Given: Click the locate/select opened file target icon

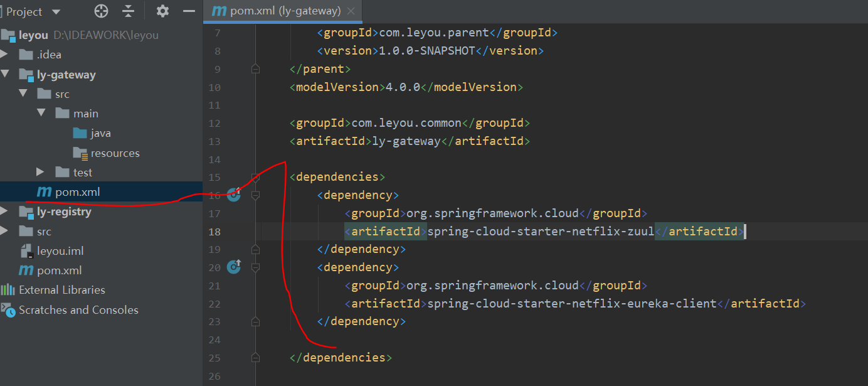Looking at the screenshot, I should point(101,11).
